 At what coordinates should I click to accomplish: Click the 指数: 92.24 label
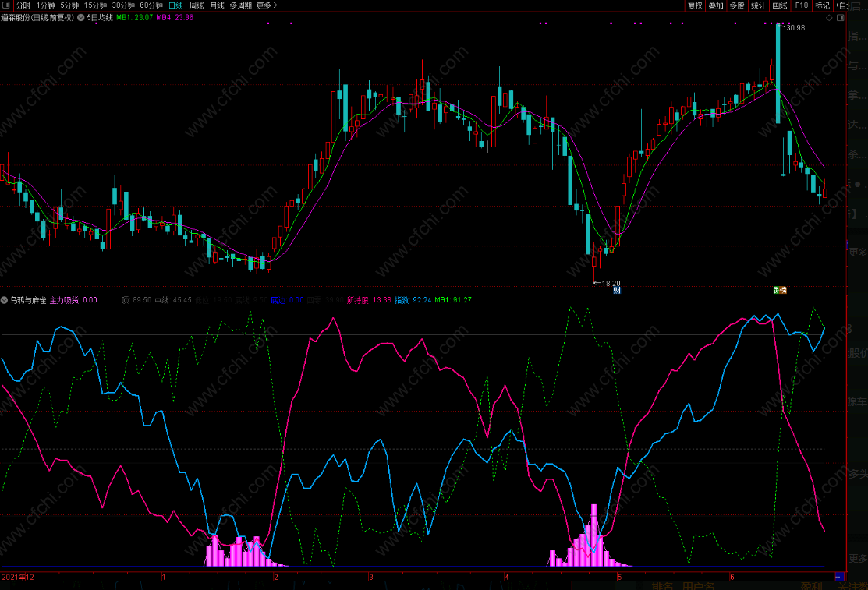(413, 300)
